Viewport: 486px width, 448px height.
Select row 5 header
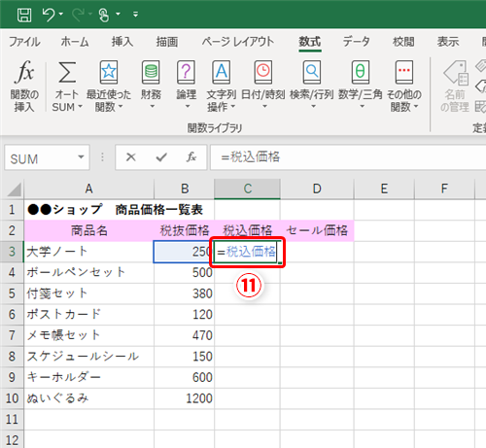[x=12, y=293]
